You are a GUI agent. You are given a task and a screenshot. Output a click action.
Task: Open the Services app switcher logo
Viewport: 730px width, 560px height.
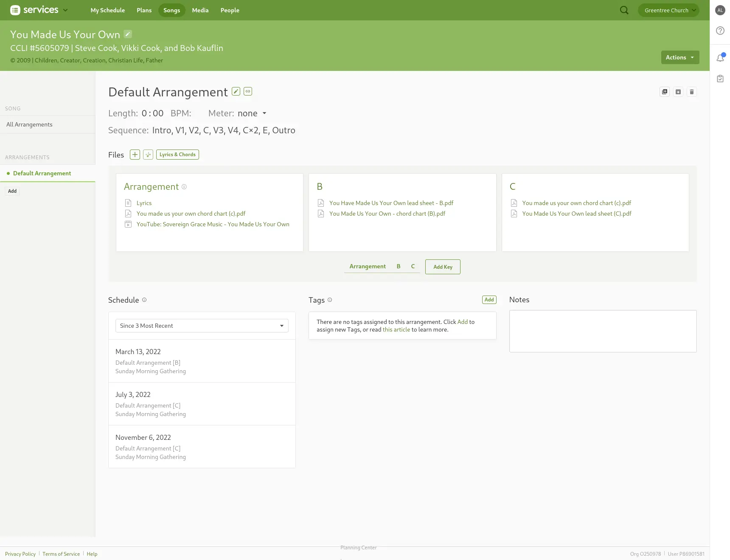point(34,10)
